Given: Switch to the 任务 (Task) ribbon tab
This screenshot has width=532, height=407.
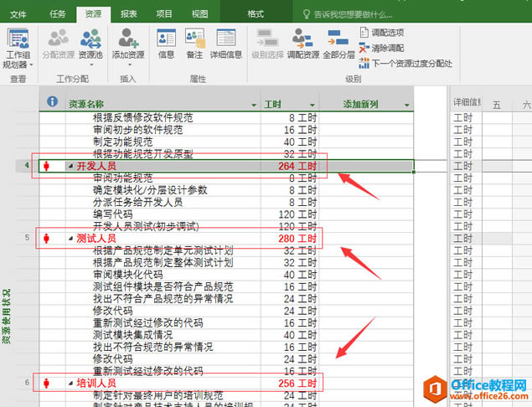Looking at the screenshot, I should 58,14.
